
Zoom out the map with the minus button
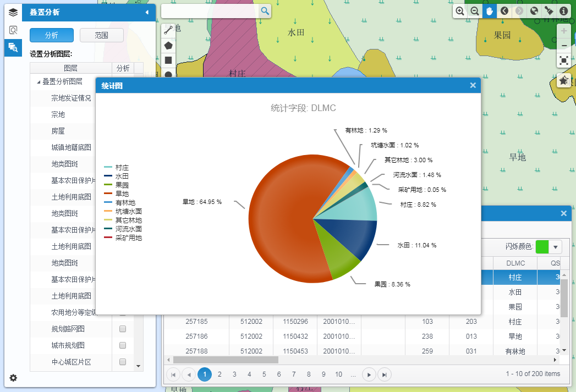pos(563,46)
